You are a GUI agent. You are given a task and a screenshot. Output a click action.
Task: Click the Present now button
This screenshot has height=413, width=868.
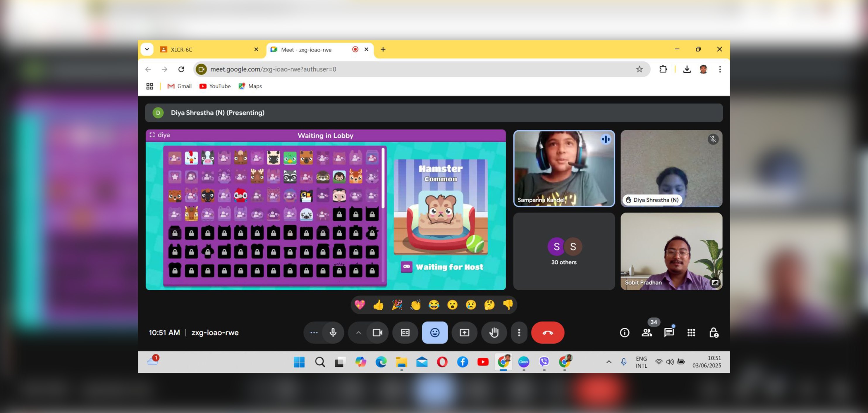[x=464, y=333]
